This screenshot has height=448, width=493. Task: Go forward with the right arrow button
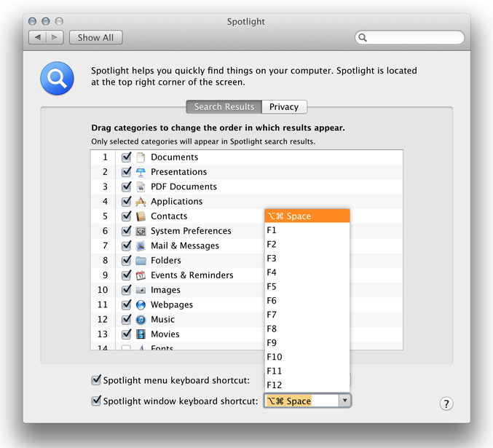tap(55, 37)
